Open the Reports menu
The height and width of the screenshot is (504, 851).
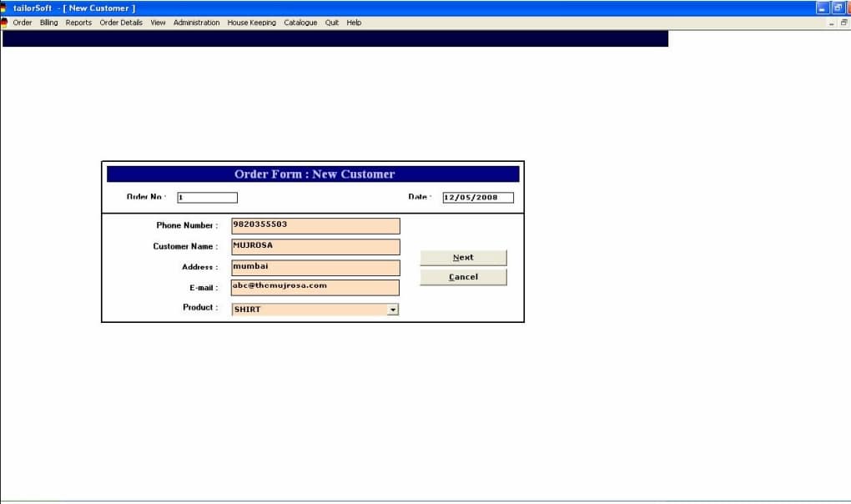tap(78, 23)
